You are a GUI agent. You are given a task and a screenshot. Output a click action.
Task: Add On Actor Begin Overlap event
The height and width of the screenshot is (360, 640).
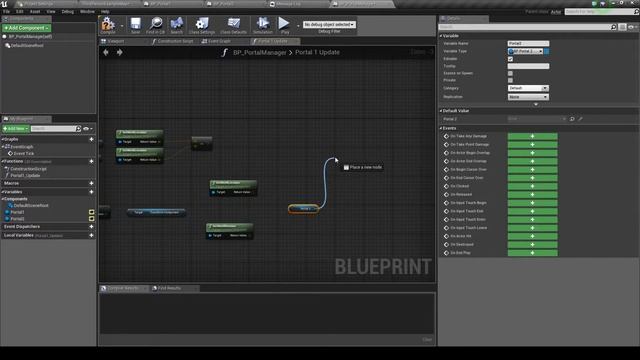tap(532, 153)
